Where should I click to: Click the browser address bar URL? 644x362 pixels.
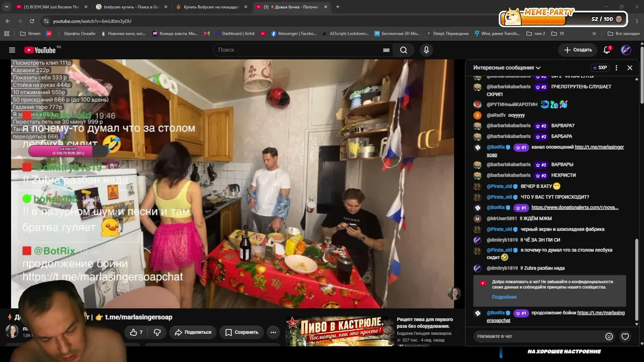point(92,21)
